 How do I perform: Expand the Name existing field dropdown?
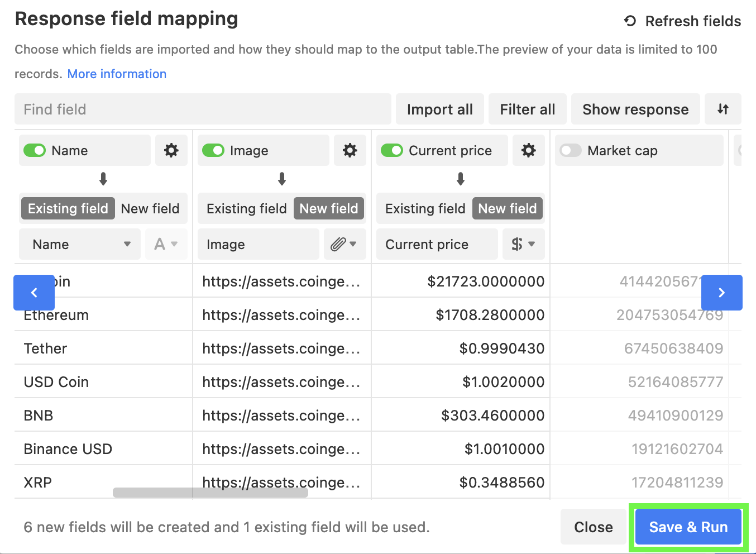pyautogui.click(x=80, y=244)
